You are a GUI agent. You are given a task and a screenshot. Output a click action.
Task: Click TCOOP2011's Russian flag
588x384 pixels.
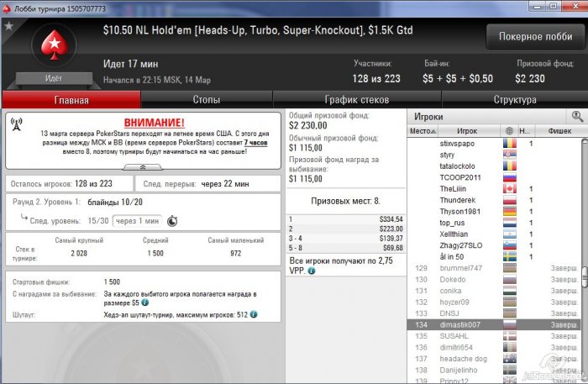click(510, 177)
